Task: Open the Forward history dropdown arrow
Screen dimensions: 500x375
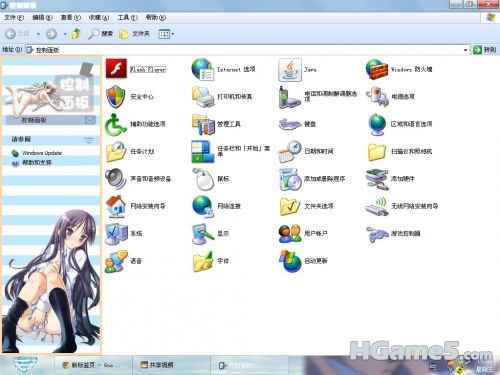Action: [x=65, y=34]
